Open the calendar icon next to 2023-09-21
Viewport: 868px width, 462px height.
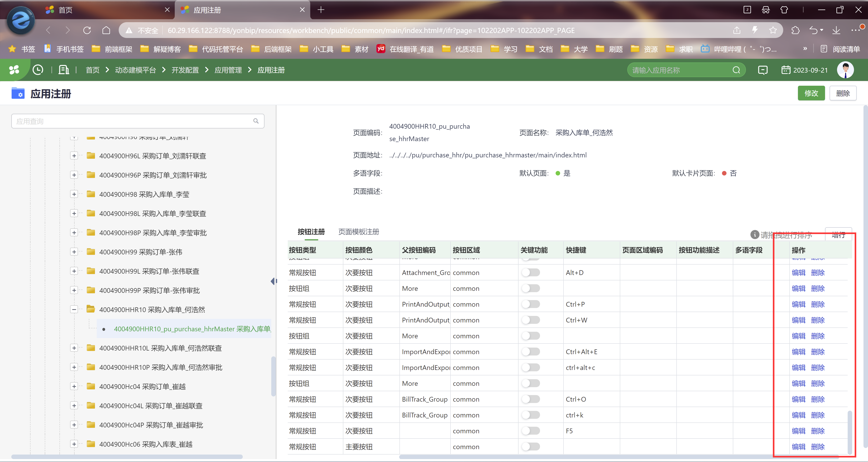(786, 70)
